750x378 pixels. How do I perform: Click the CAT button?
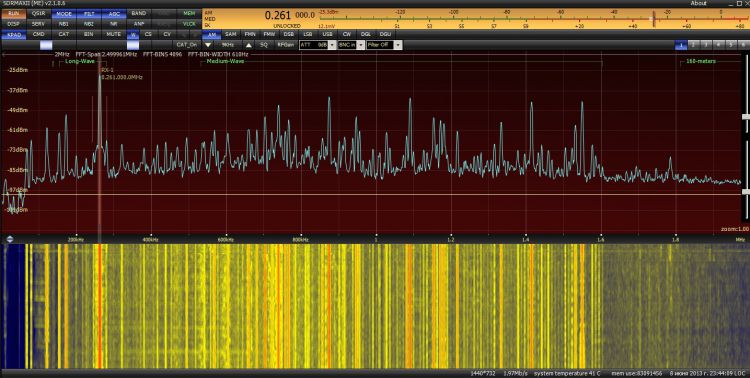coord(64,34)
